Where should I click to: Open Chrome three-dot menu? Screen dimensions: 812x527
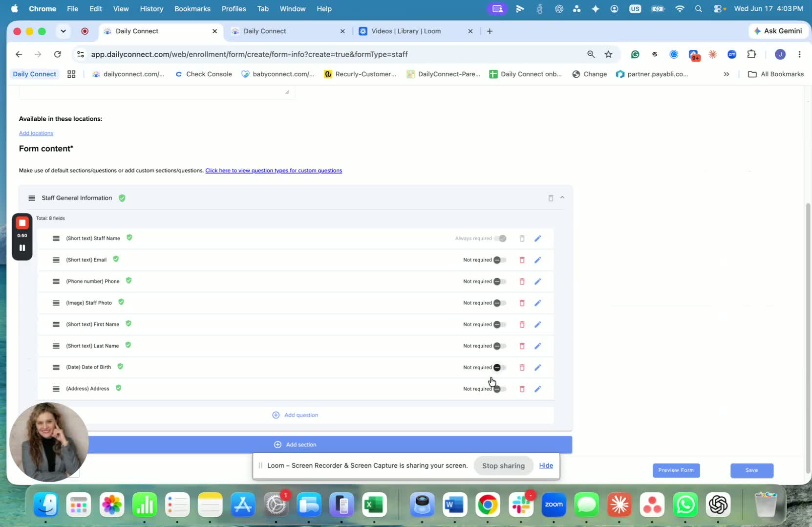[x=799, y=54]
